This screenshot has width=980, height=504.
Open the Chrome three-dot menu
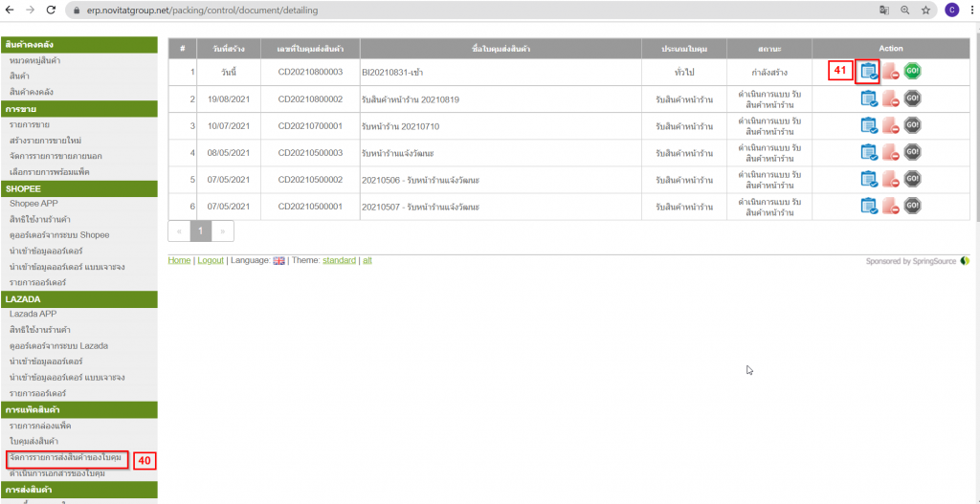tap(970, 10)
